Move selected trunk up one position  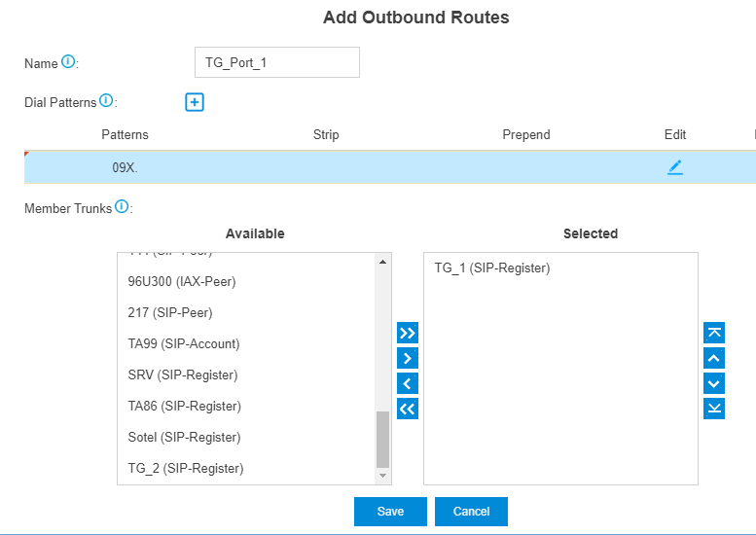pyautogui.click(x=714, y=358)
